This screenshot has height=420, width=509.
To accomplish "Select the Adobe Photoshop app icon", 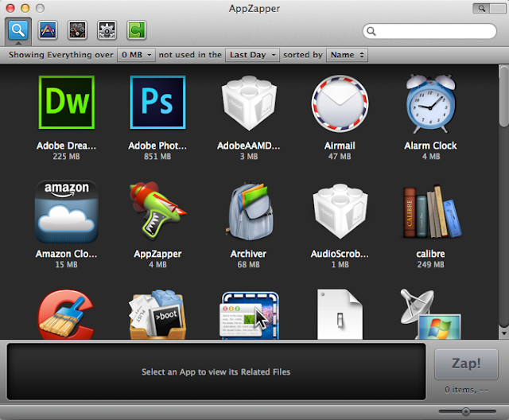I will pyautogui.click(x=157, y=103).
